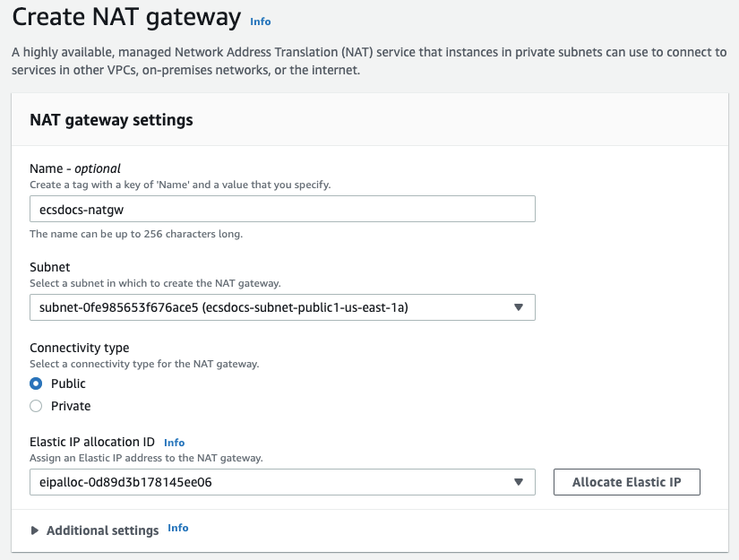Choose Public radio option under Connectivity type
Screen dimensions: 739x560
click(36, 383)
